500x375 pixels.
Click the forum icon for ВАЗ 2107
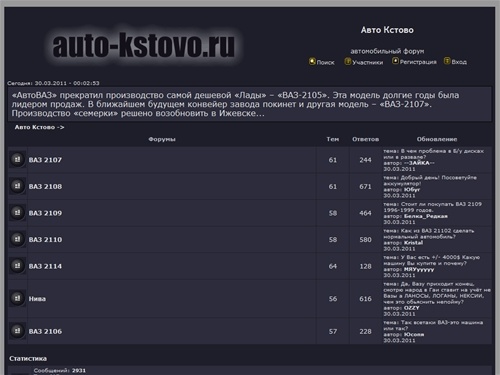(17, 159)
